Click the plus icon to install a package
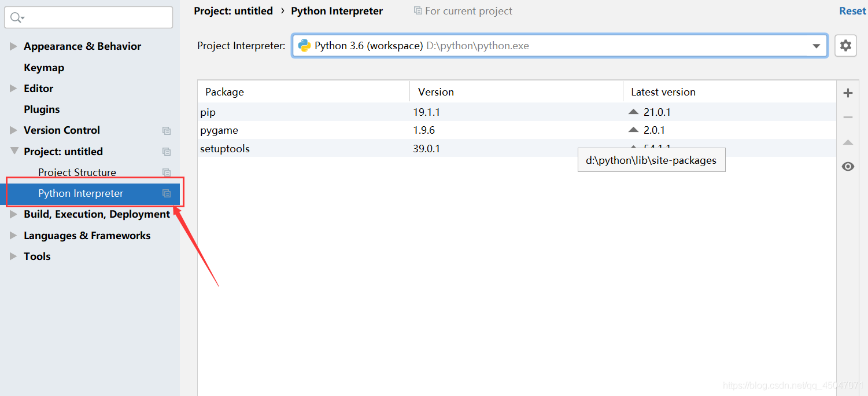 point(847,93)
